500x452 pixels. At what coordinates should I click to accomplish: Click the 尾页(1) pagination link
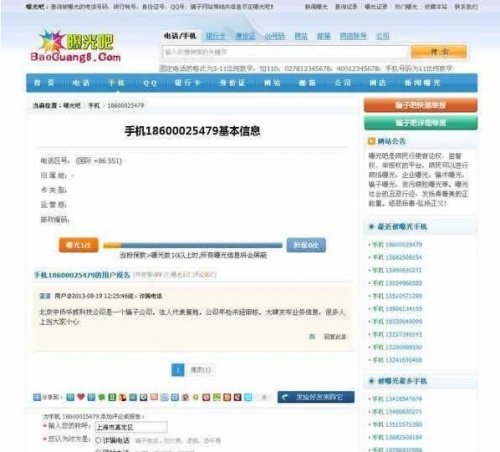pos(201,370)
